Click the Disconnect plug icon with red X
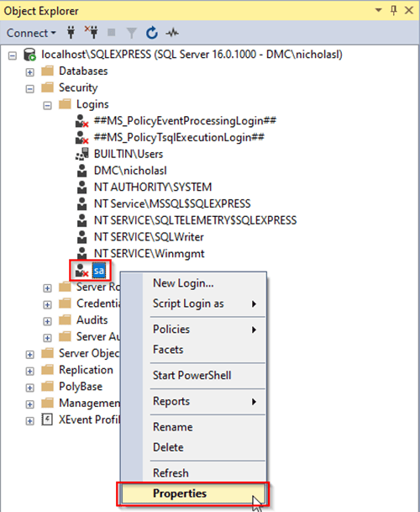 coord(92,33)
